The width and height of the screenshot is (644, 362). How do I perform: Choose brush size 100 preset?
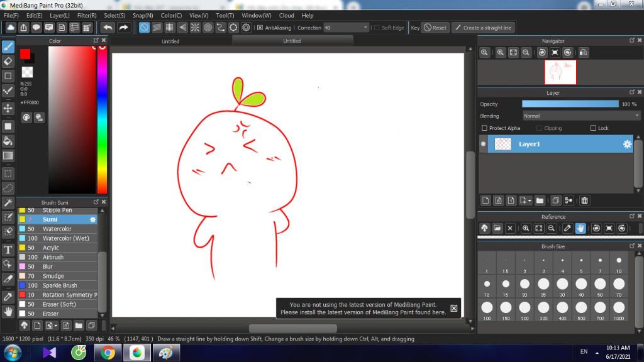pos(487,310)
